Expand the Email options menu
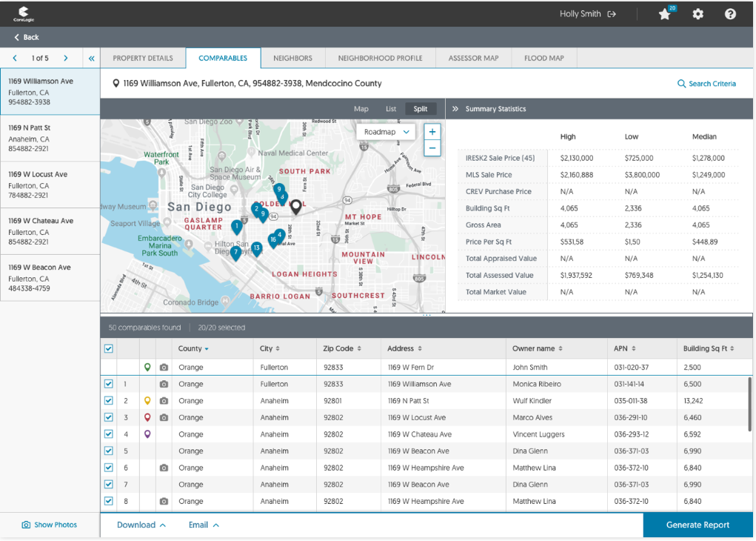Image resolution: width=756 pixels, height=541 pixels. [204, 525]
